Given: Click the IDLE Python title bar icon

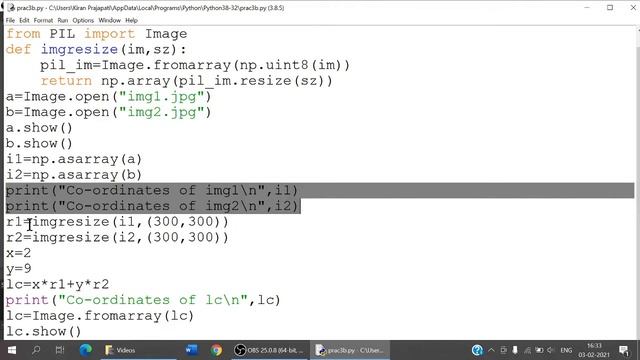Looking at the screenshot, I should (x=11, y=8).
